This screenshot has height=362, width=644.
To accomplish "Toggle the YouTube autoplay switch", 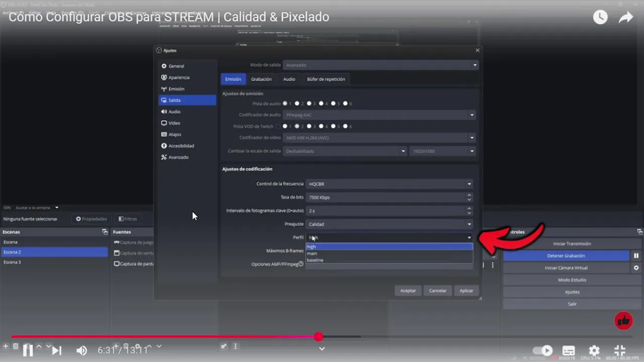I will point(542,350).
